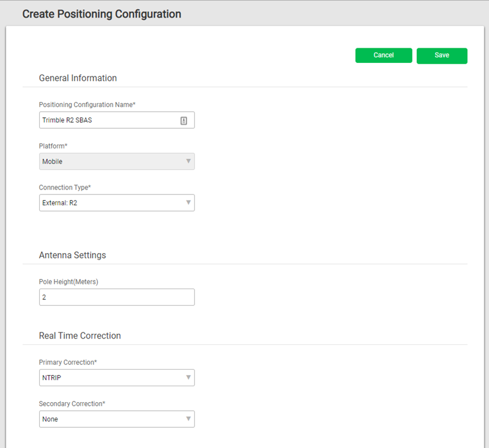Click the Secondary Correction triangle arrow
Screen dimensions: 489x448
(x=188, y=419)
